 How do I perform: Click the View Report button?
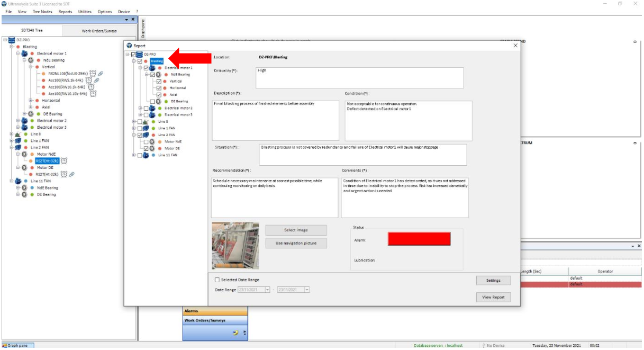(x=493, y=297)
